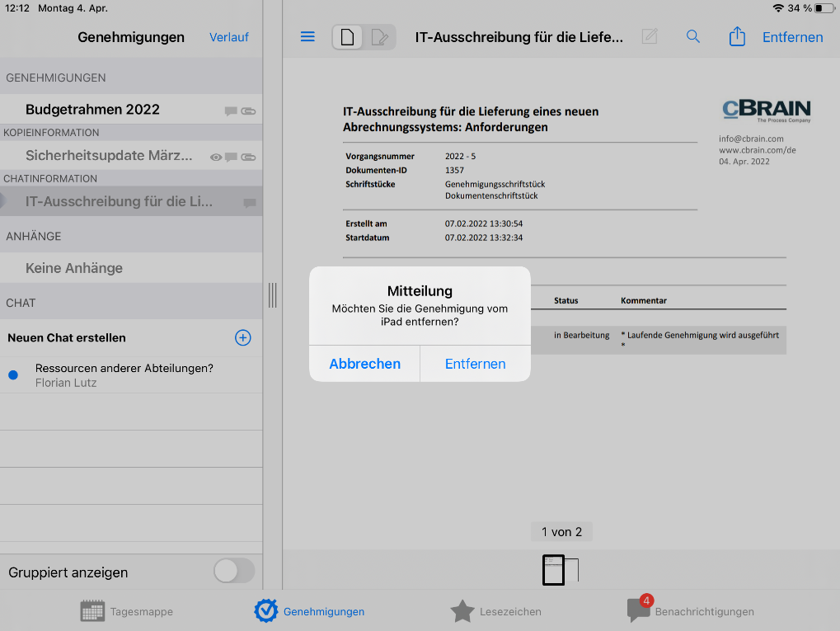This screenshot has height=631, width=840.
Task: Open the hamburger menu icon
Action: [x=307, y=37]
